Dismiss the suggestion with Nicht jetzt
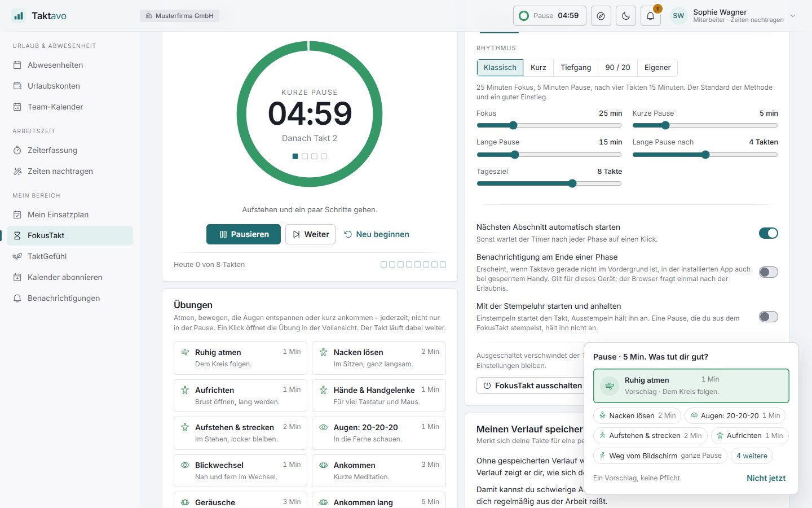 click(766, 478)
